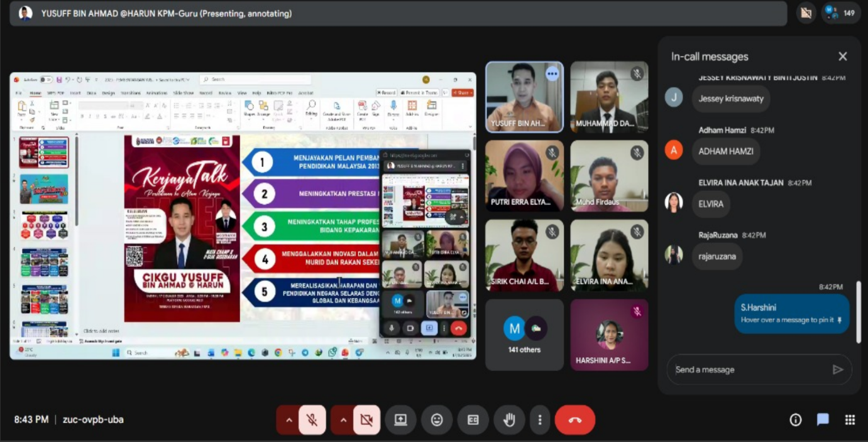Viewport: 868px width, 442px height.
Task: Raise your hand in the meeting
Action: click(509, 420)
